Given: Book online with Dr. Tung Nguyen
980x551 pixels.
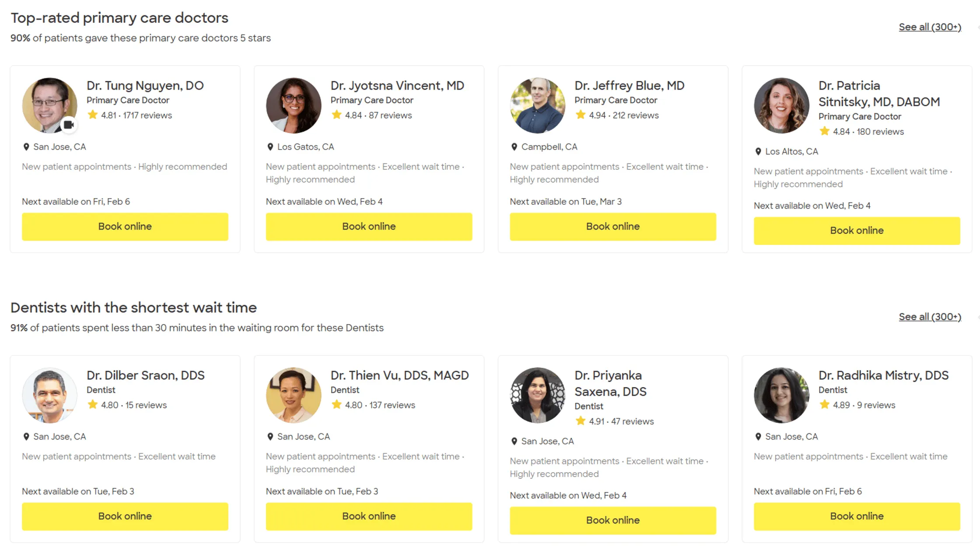Looking at the screenshot, I should 125,227.
